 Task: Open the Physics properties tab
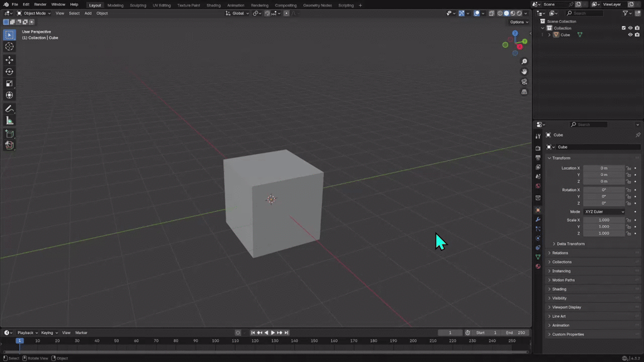pos(538,238)
